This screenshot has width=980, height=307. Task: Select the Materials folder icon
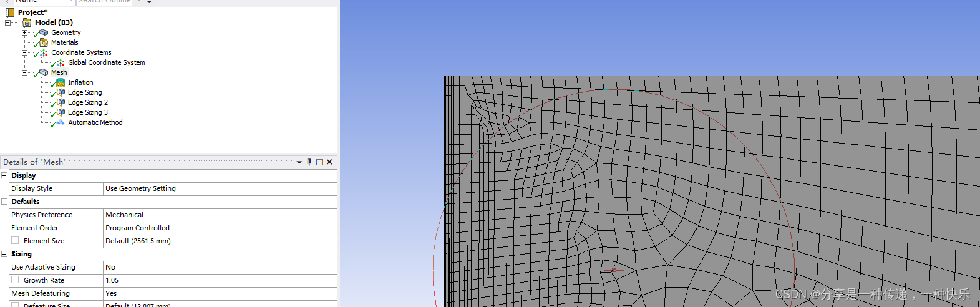(44, 42)
